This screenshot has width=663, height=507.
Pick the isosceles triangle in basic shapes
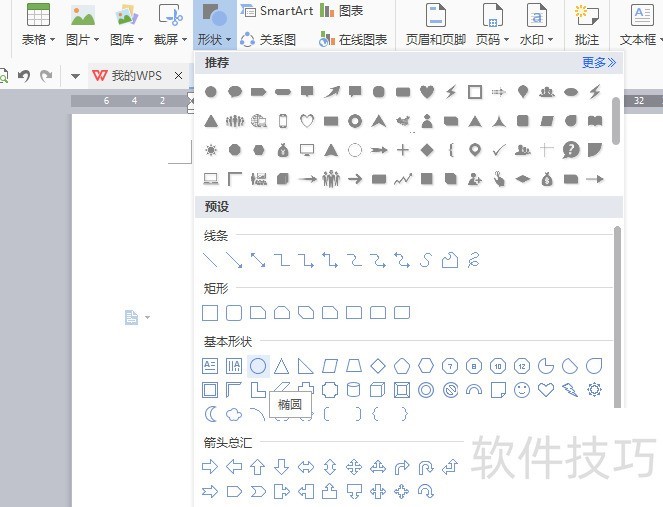(281, 366)
